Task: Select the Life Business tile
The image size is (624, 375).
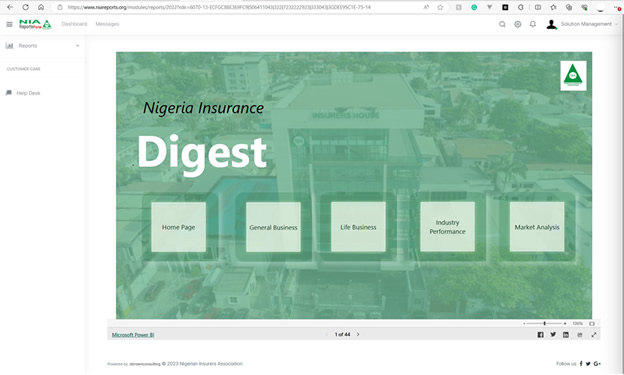Action: (x=358, y=227)
